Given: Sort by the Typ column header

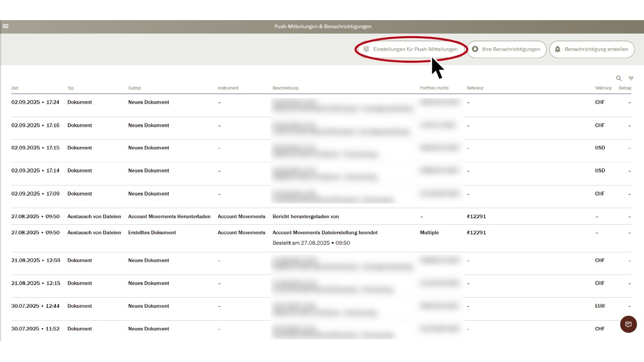Looking at the screenshot, I should click(70, 88).
